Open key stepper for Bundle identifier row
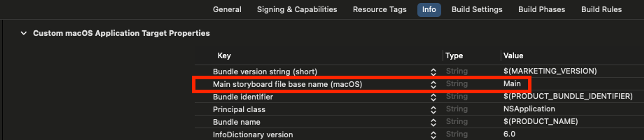Screen dimensions: 644x140 coord(433,97)
